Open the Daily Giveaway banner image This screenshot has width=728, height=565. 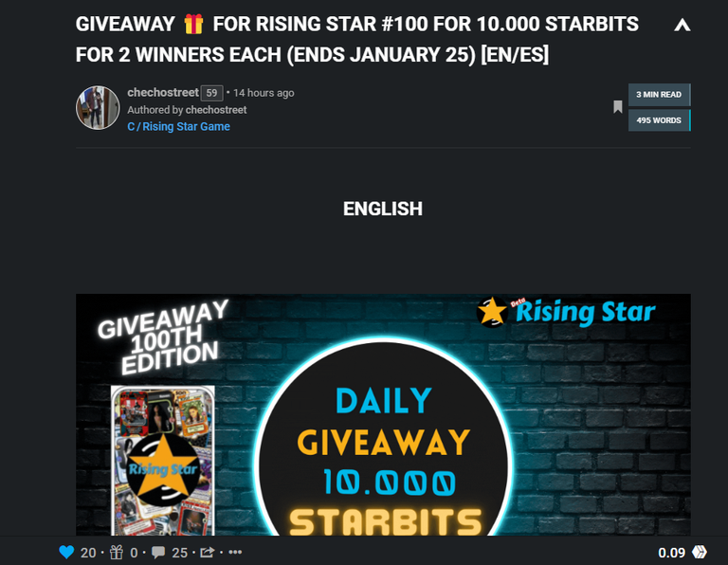tap(383, 414)
